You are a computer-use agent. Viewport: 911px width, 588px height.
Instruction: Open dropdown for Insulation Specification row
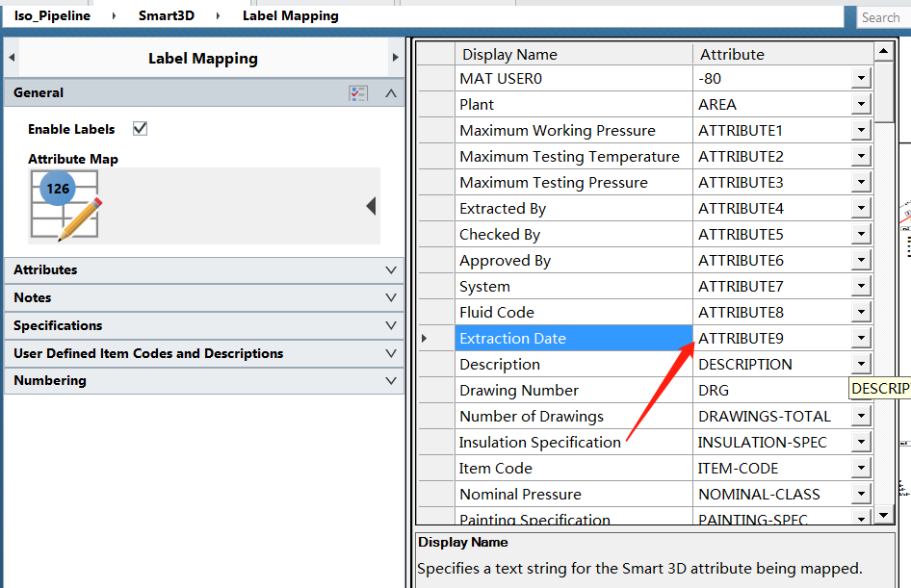click(x=861, y=442)
